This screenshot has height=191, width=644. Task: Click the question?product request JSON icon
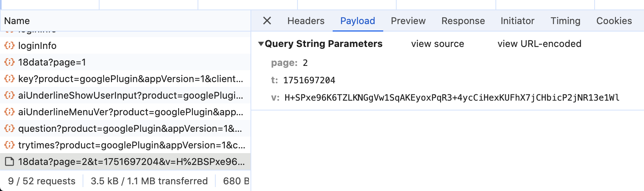coord(9,129)
